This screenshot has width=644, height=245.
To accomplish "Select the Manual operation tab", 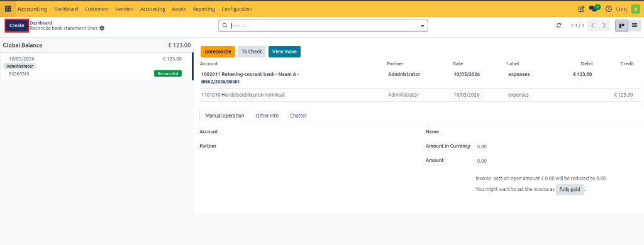I will [225, 116].
